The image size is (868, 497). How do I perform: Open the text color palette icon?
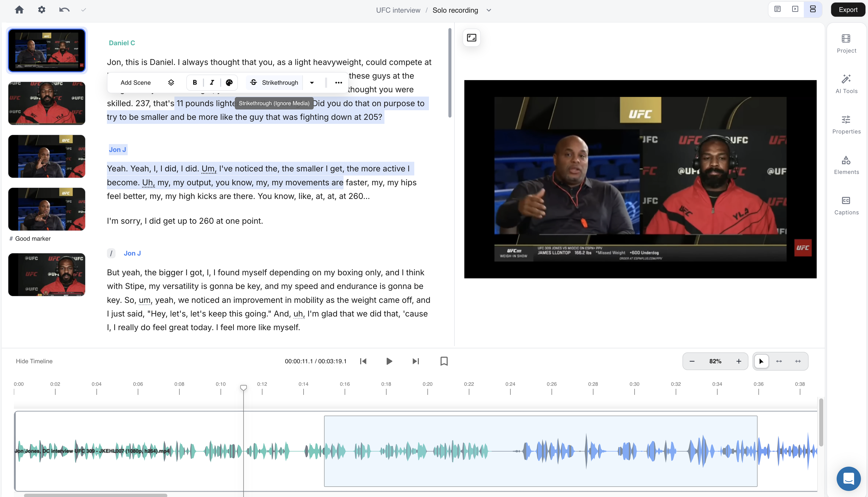[229, 83]
